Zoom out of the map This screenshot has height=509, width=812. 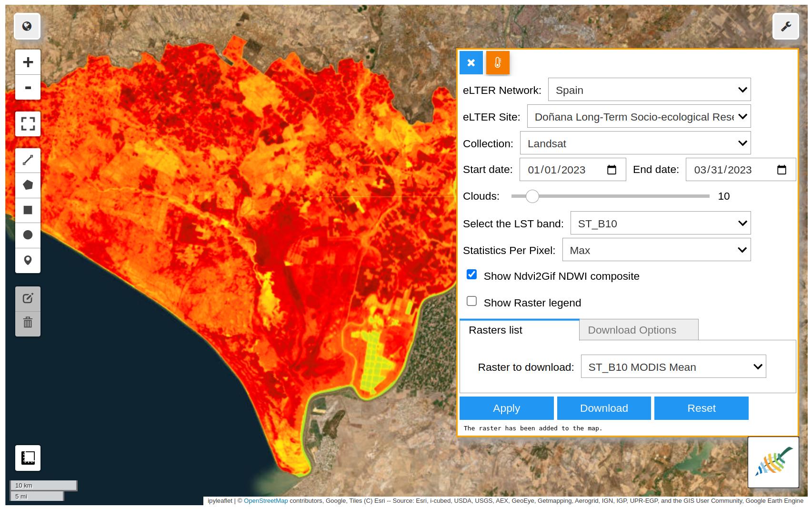[x=28, y=88]
